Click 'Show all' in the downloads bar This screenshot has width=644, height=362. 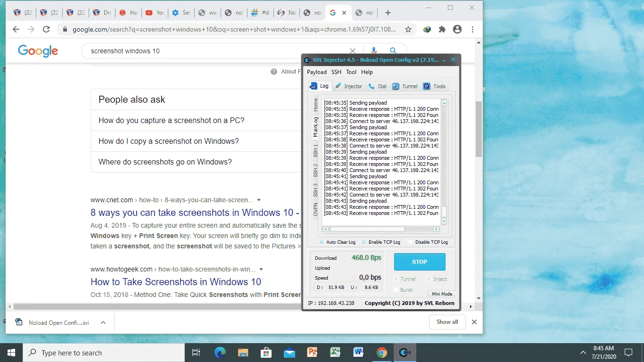pos(447,322)
